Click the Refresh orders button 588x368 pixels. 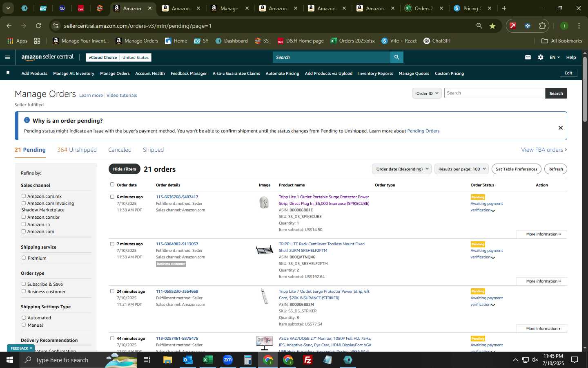pyautogui.click(x=555, y=169)
